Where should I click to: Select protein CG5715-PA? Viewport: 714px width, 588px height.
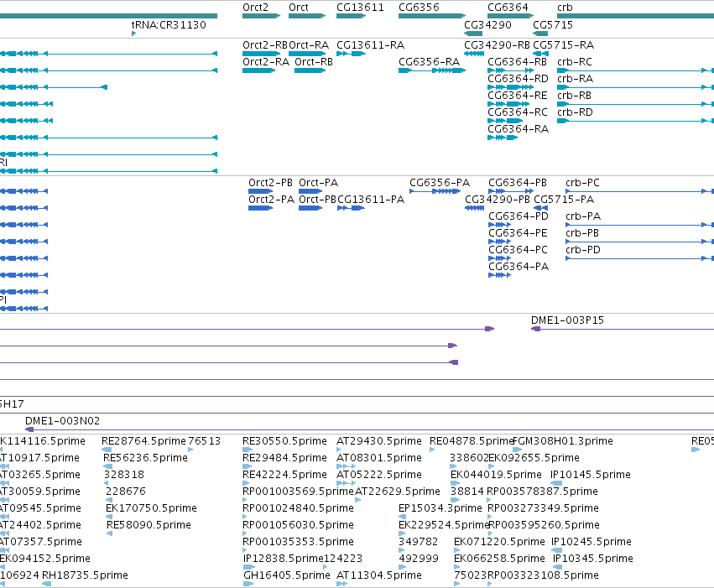540,208
